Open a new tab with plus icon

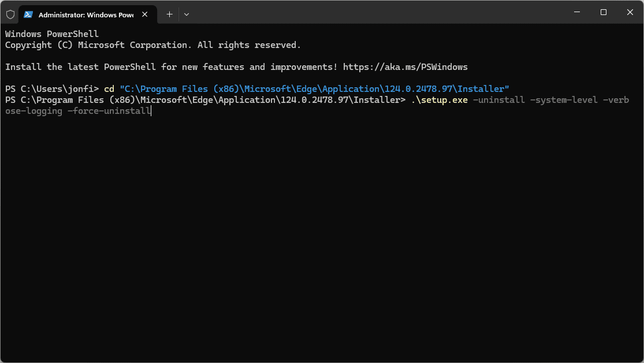tap(169, 14)
